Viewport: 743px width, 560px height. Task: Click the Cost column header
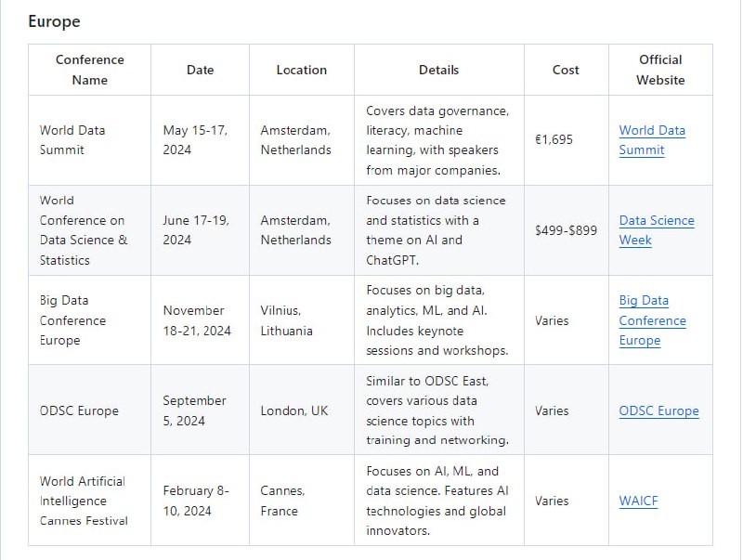pos(566,70)
